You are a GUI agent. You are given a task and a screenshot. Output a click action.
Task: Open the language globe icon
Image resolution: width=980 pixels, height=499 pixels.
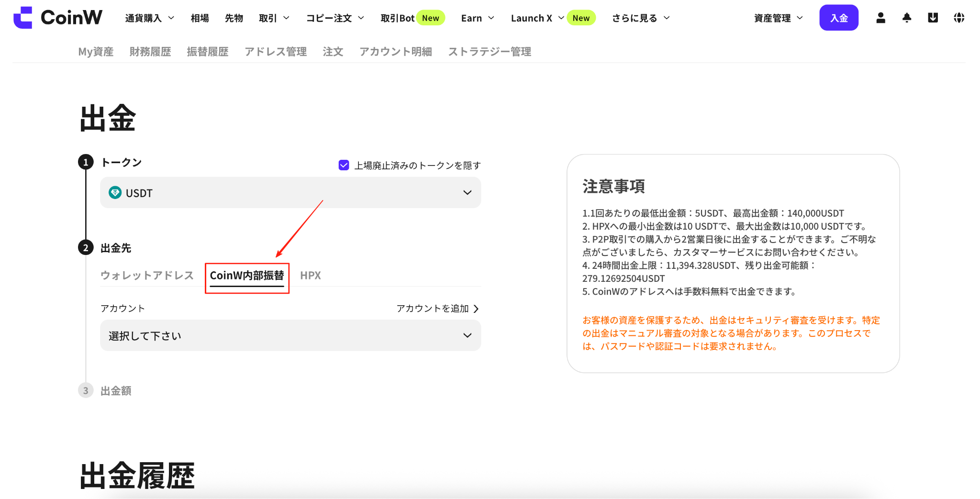point(959,18)
